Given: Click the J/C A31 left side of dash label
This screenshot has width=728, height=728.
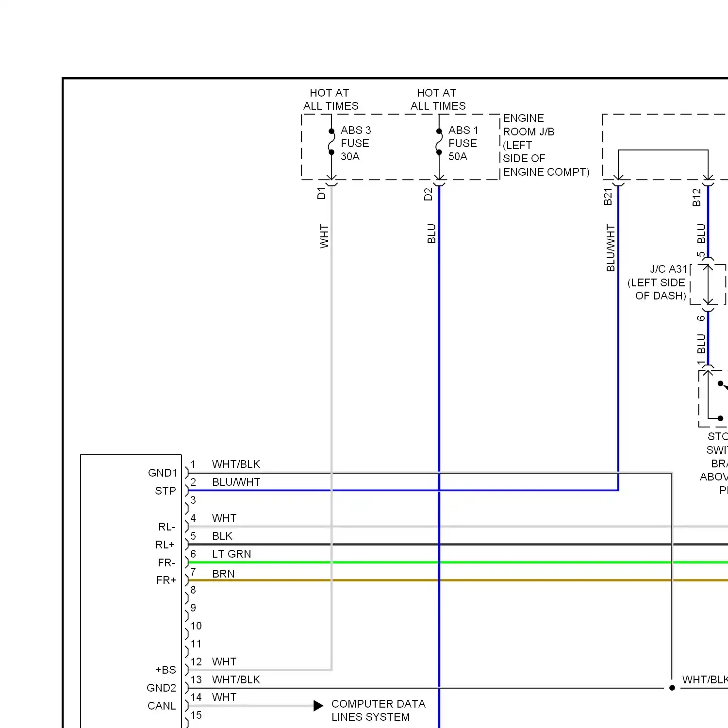Looking at the screenshot, I should [658, 282].
